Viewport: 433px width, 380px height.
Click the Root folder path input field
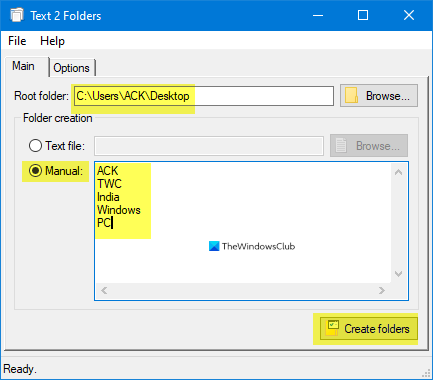[x=204, y=96]
